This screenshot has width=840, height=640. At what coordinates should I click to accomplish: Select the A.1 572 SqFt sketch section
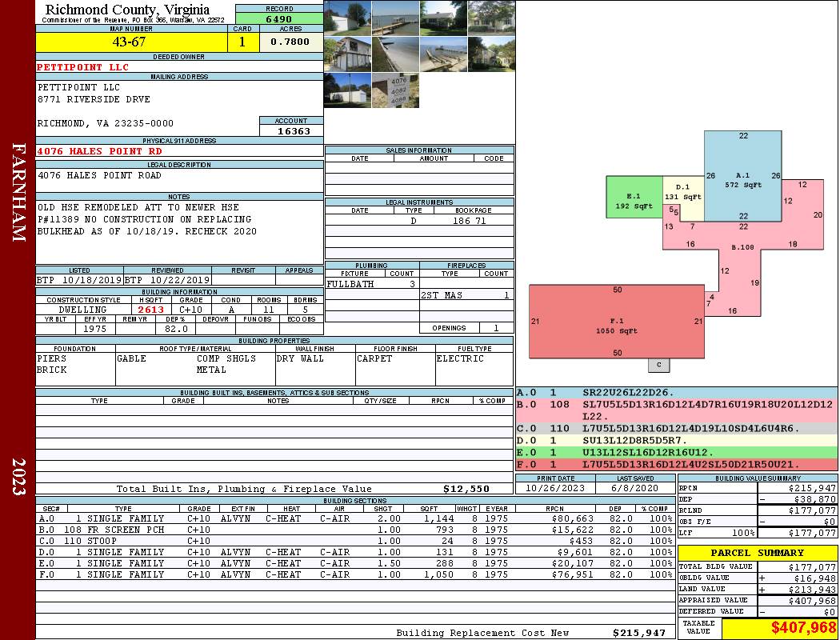[742, 176]
